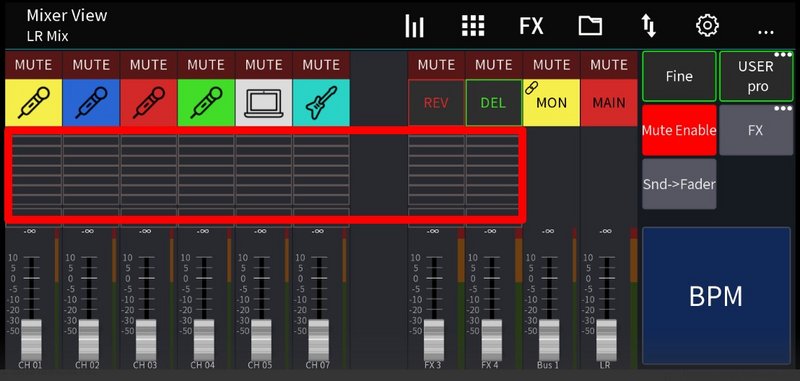The height and width of the screenshot is (381, 800).
Task: Click the LR Mix subtitle text
Action: coord(47,36)
